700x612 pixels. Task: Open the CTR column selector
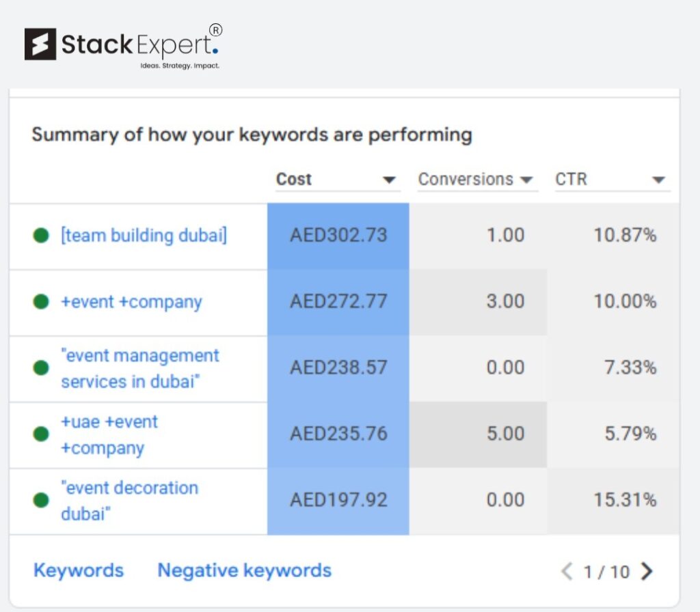click(x=658, y=180)
